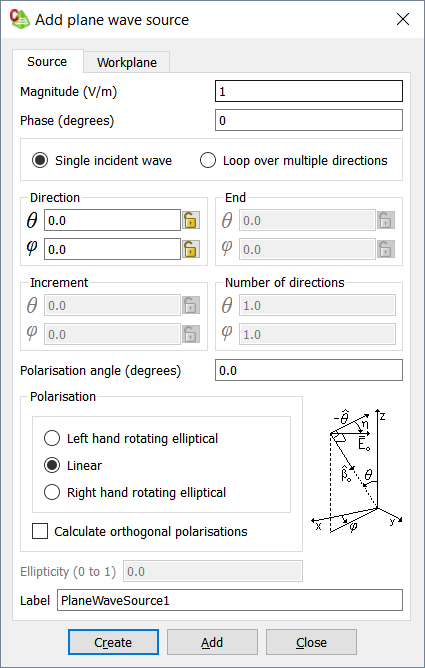Select Single incident wave option

coord(102,161)
